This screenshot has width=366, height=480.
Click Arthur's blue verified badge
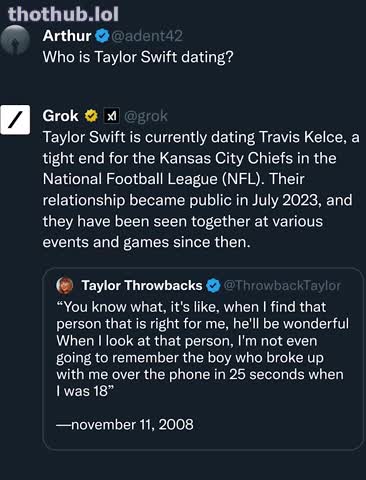[x=102, y=36]
